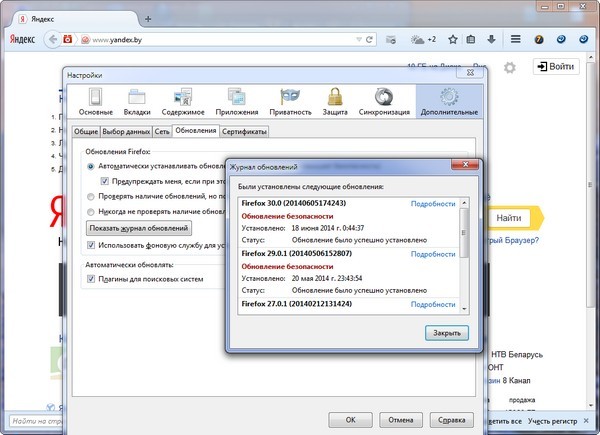Open the Основные settings panel
The image size is (600, 435).
pyautogui.click(x=96, y=101)
